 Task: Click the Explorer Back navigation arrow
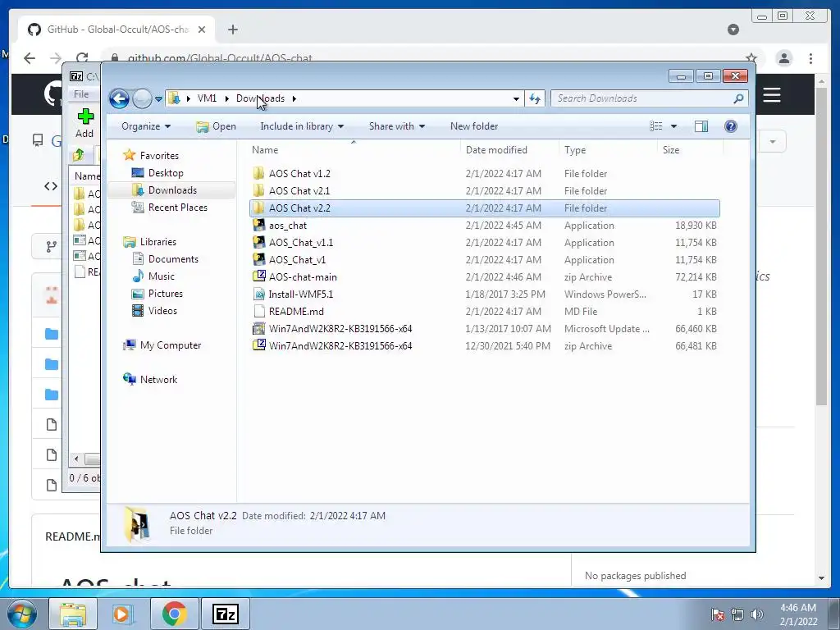[x=119, y=98]
